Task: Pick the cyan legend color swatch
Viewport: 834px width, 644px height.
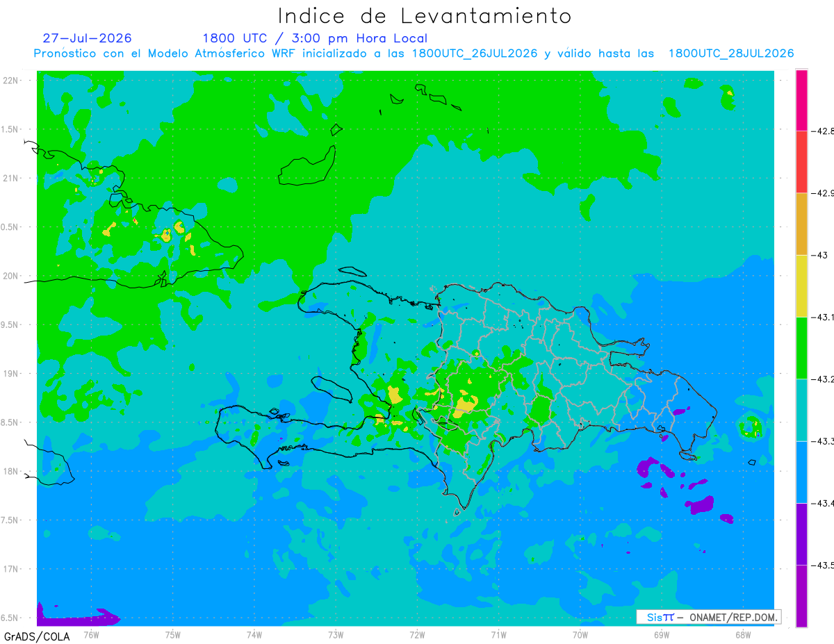Action: (801, 410)
